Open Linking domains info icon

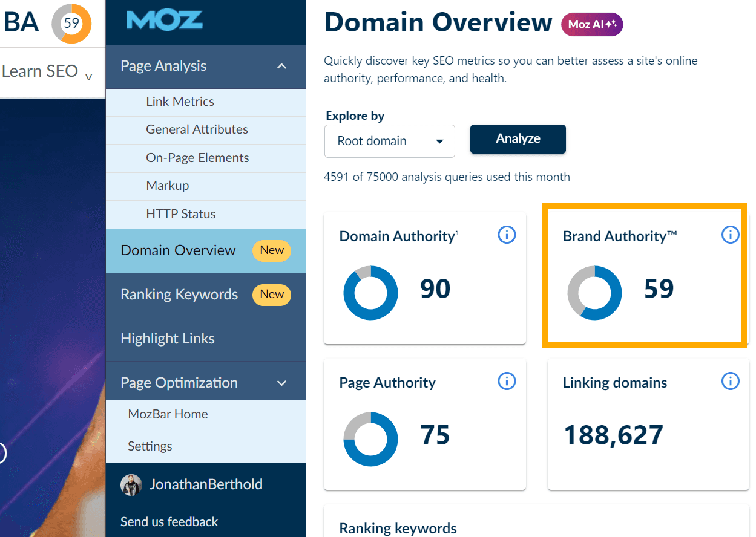pyautogui.click(x=730, y=381)
